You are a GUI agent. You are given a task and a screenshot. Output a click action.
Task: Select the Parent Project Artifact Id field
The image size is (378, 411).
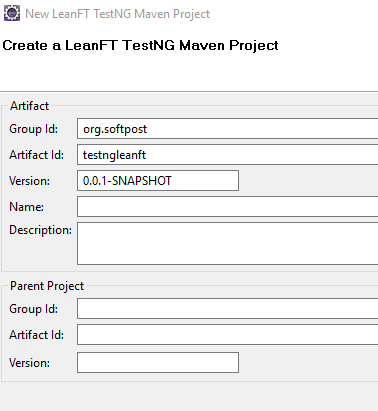[x=228, y=335]
